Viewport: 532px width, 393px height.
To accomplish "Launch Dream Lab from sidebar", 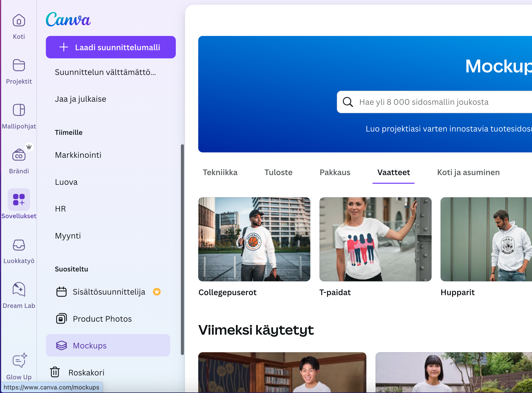I will (19, 290).
